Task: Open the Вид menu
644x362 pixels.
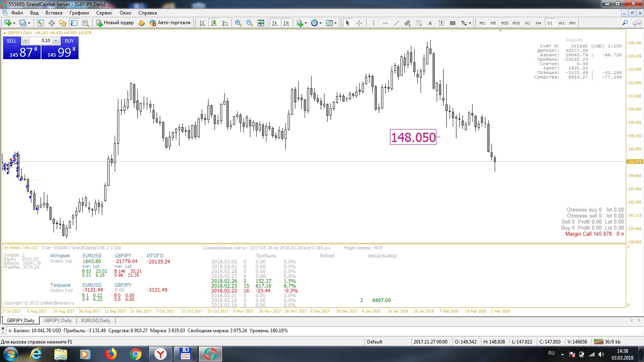Action: [x=34, y=13]
